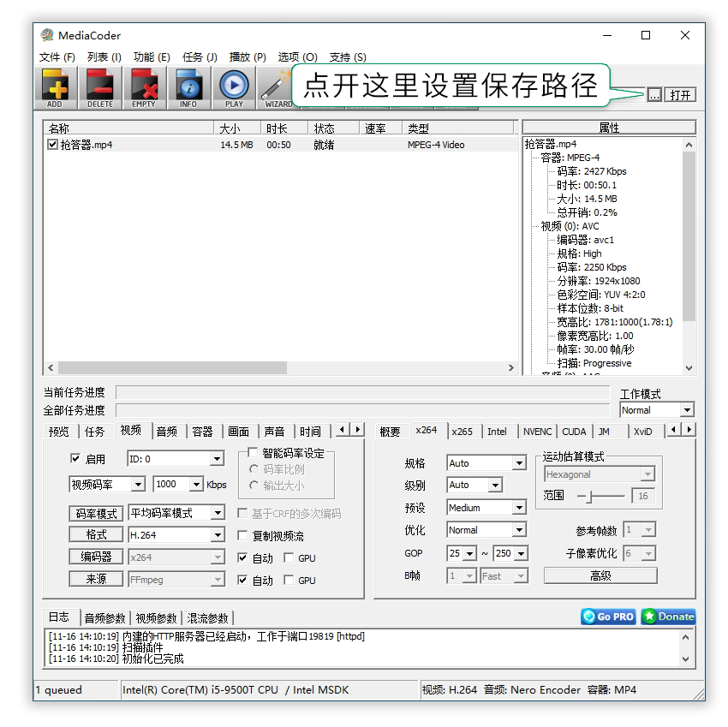
Task: Switch to the 容器 tab
Action: pyautogui.click(x=202, y=432)
